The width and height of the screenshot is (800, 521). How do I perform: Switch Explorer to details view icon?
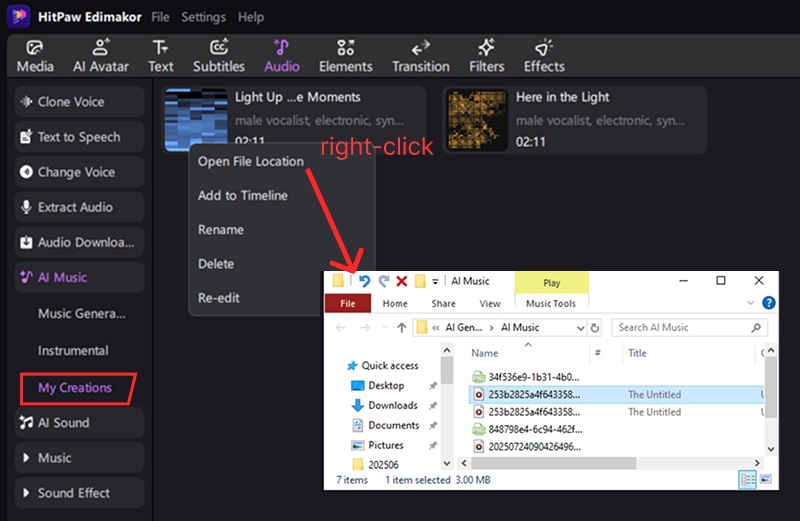(747, 480)
